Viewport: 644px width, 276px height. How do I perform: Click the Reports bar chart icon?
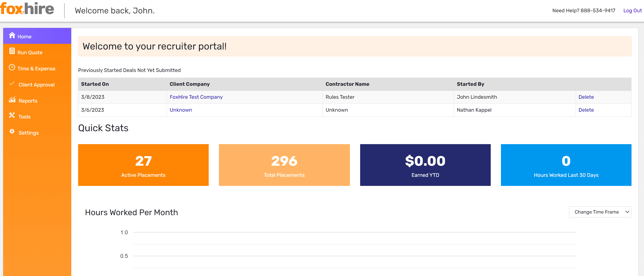click(12, 100)
